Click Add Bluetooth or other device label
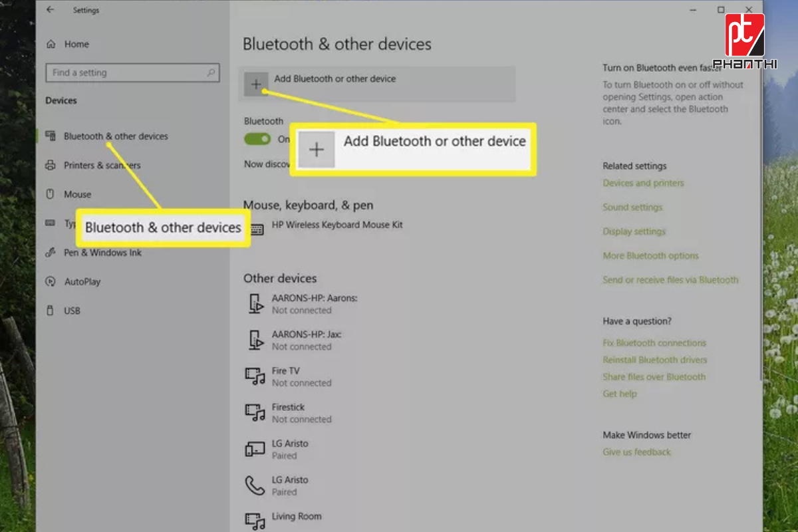Image resolution: width=798 pixels, height=532 pixels. coord(334,78)
